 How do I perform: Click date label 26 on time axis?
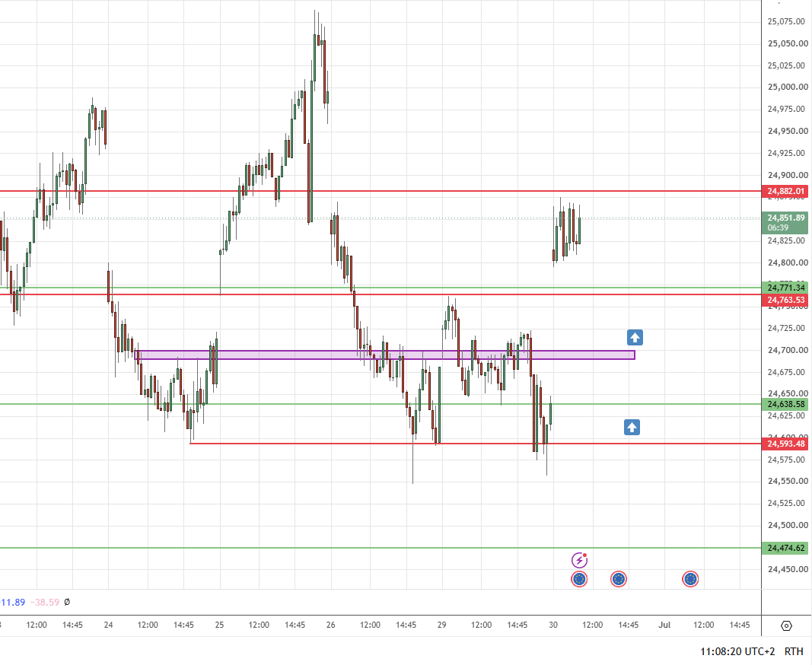tap(331, 625)
